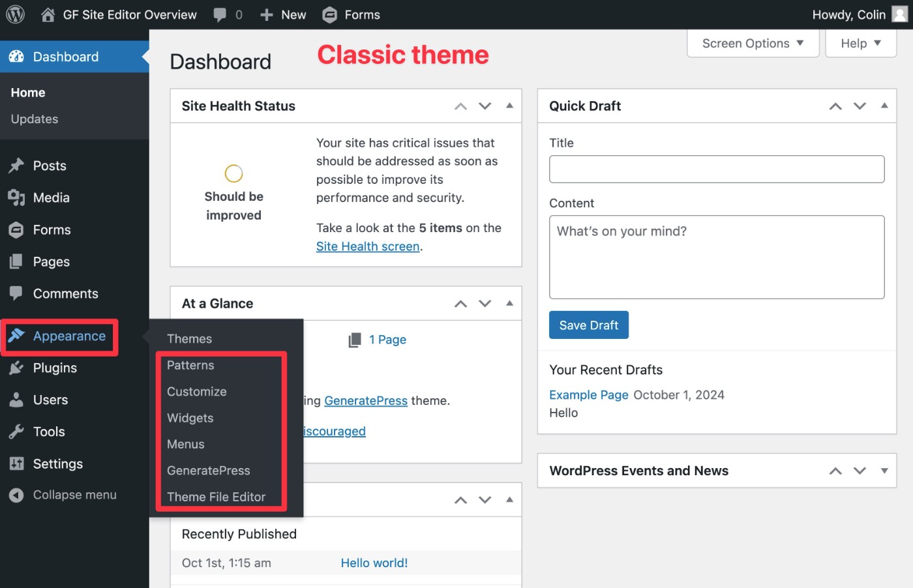
Task: Move Quick Draft widget down
Action: 860,106
